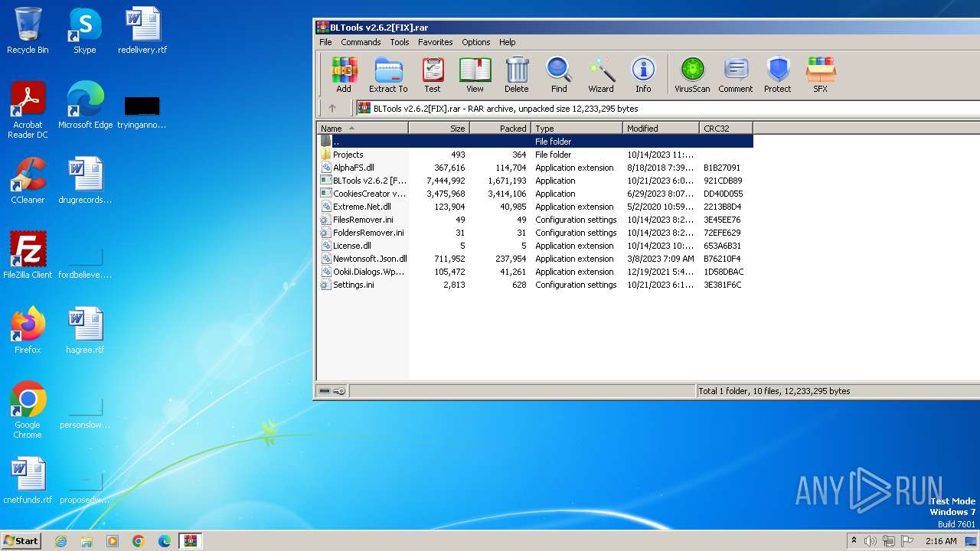Select FilesRemover.ini file
Image resolution: width=980 pixels, height=551 pixels.
coord(535,220)
